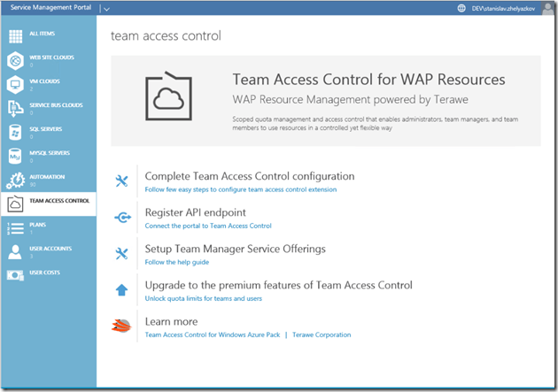Select the VM Clouds monitor icon
The width and height of the screenshot is (558, 392).
tap(15, 85)
